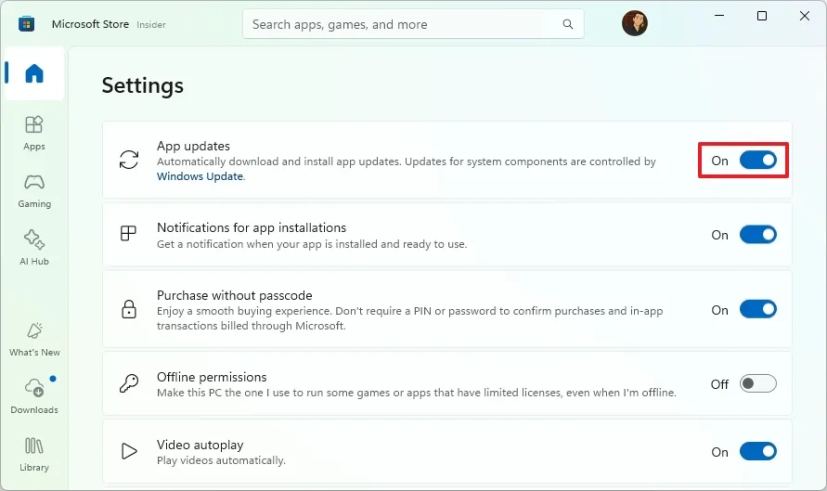Click the Offline permissions key icon
Viewport: 827px width, 491px height.
coord(129,383)
